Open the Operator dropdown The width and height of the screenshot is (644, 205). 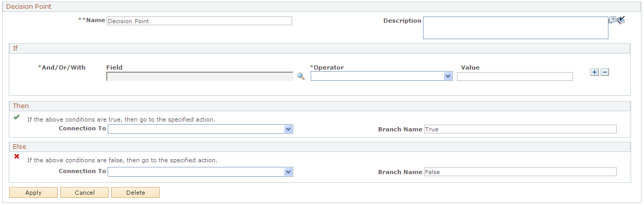[x=381, y=76]
